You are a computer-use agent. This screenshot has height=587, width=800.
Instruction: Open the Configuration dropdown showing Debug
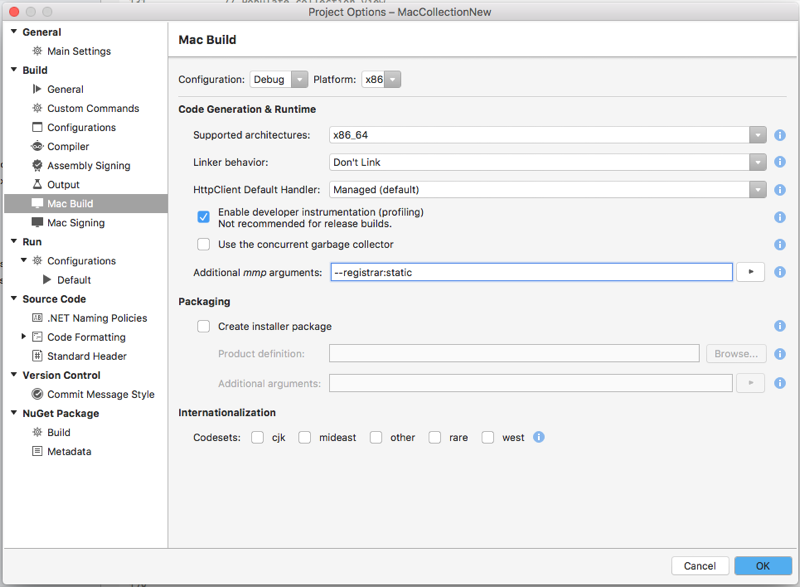pos(277,79)
